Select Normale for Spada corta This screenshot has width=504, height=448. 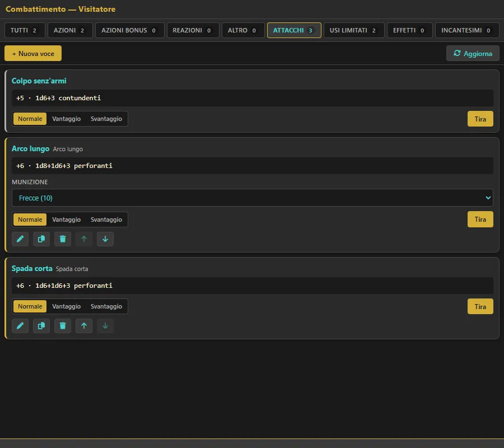pos(30,306)
